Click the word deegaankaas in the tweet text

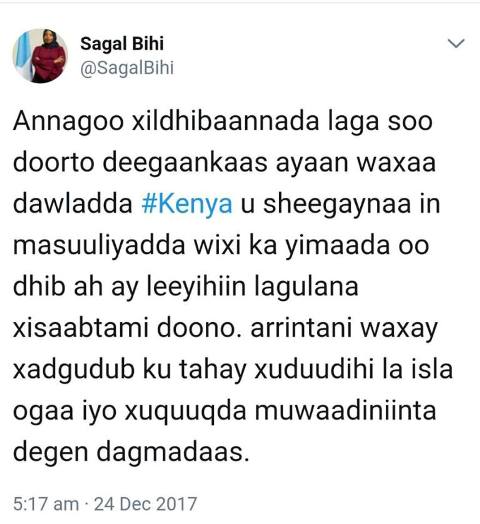[x=185, y=164]
